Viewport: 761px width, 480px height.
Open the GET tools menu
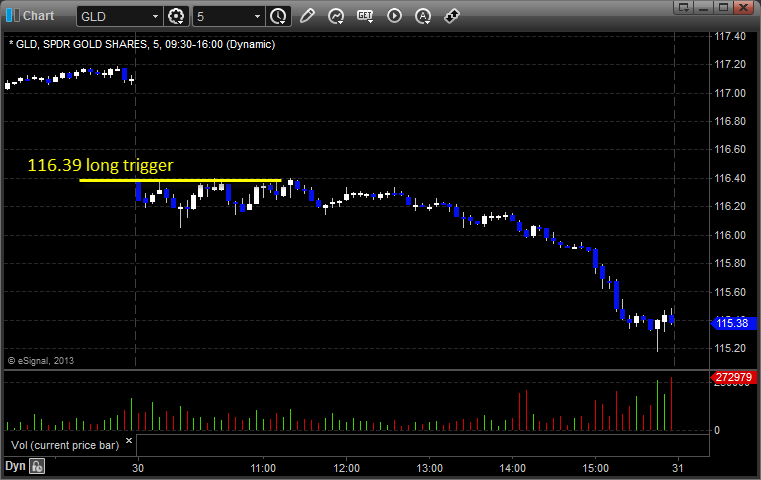point(365,16)
